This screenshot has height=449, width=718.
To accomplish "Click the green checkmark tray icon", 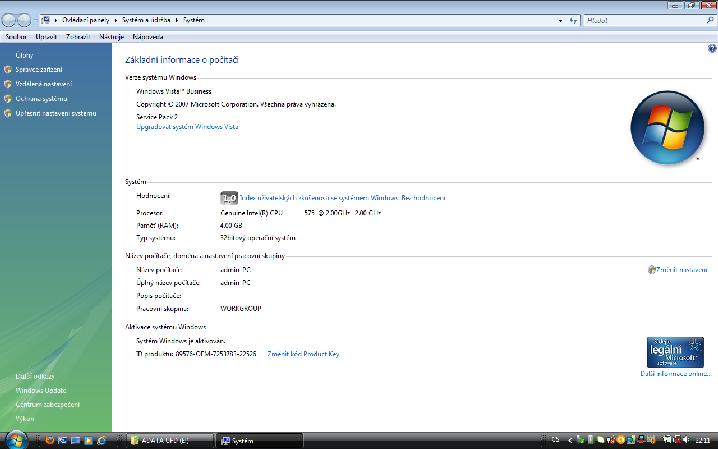I will (x=580, y=440).
